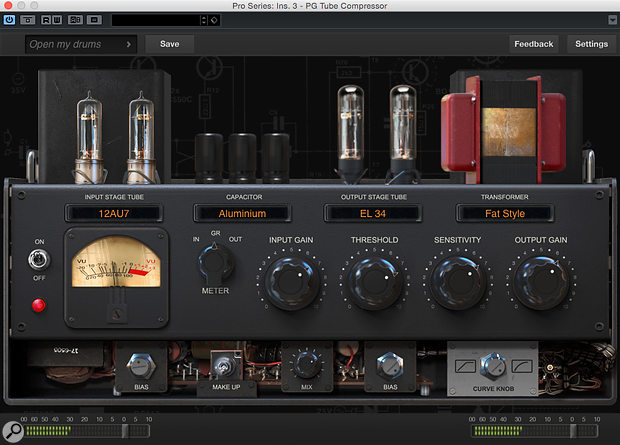Click the pair of EL 34 output tubes
Screen dimensions: 620x445
377,134
